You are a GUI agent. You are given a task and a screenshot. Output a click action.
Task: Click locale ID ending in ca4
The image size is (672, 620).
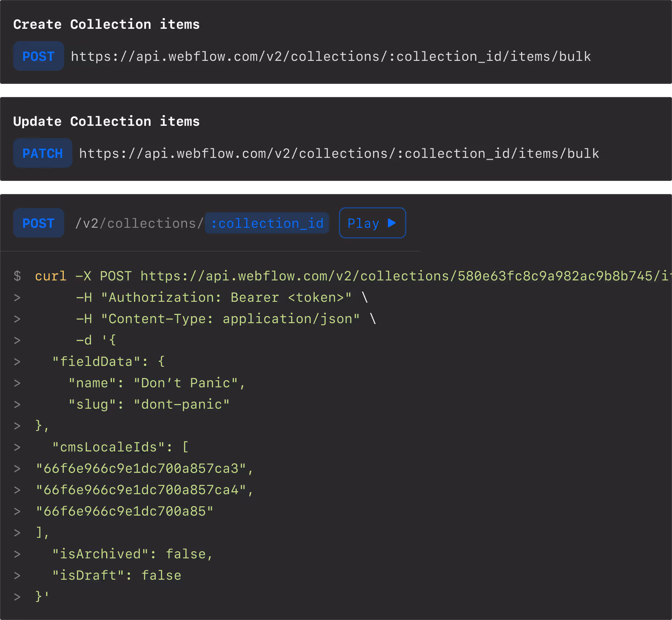pyautogui.click(x=144, y=490)
